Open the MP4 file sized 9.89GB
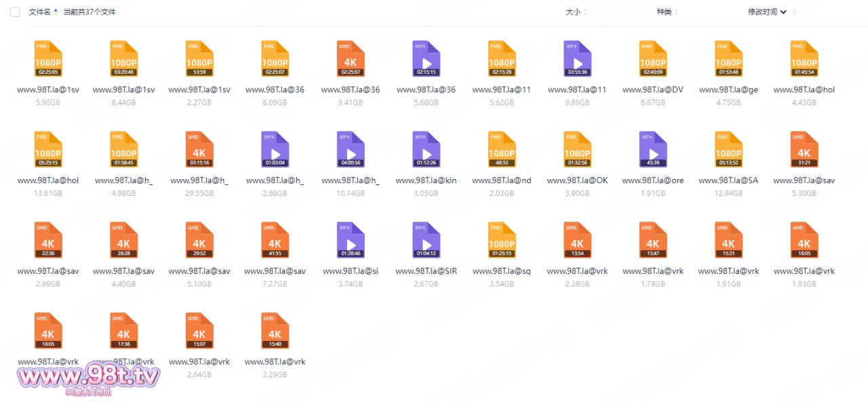868x402 pixels. click(577, 59)
